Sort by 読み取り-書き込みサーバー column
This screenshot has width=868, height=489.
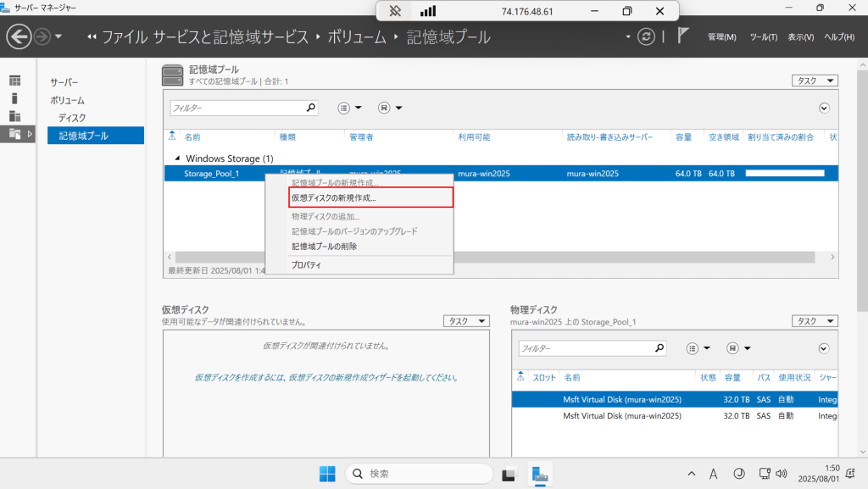(609, 137)
